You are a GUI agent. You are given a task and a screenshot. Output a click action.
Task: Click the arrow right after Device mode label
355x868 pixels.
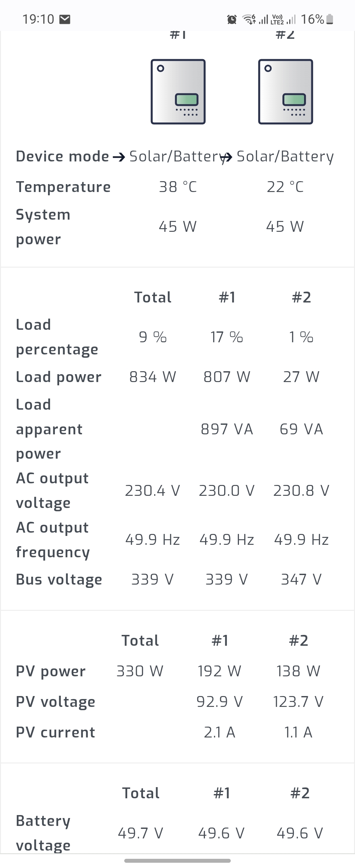[119, 157]
